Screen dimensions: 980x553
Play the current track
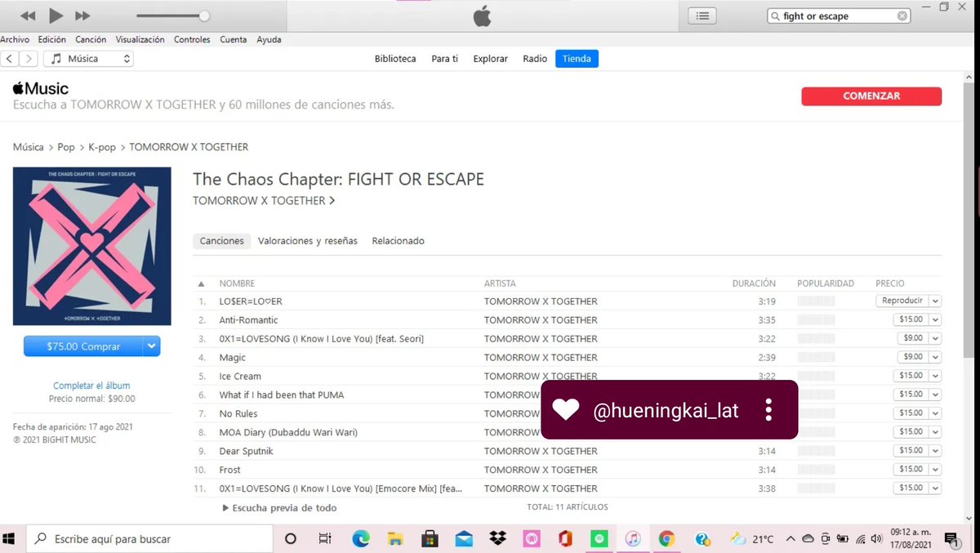56,16
